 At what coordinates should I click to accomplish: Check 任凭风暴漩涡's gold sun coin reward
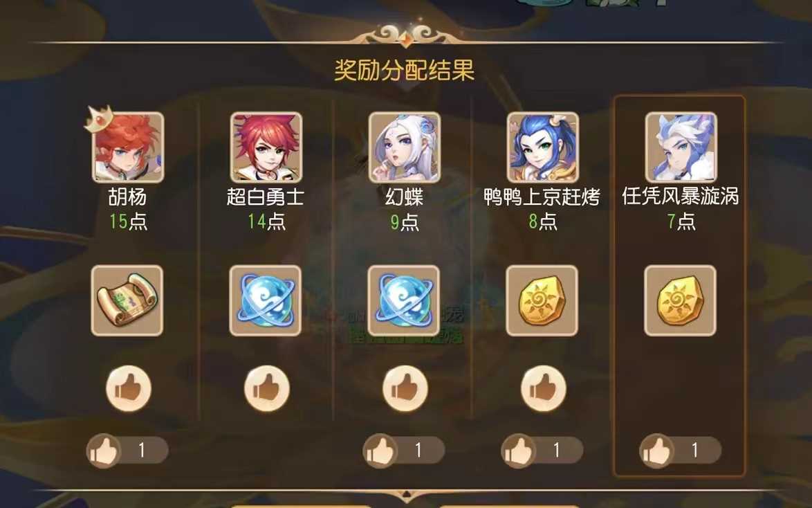pyautogui.click(x=680, y=300)
